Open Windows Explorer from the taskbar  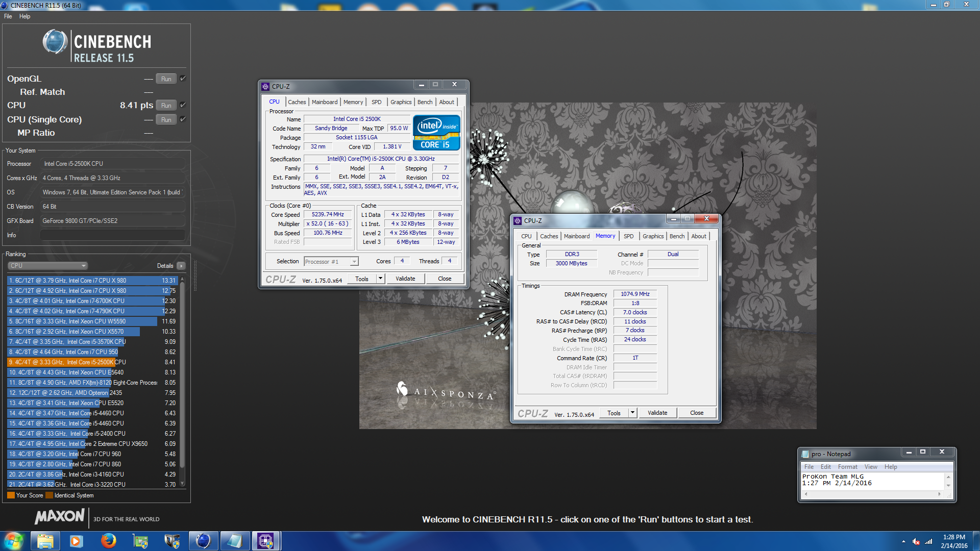point(45,541)
